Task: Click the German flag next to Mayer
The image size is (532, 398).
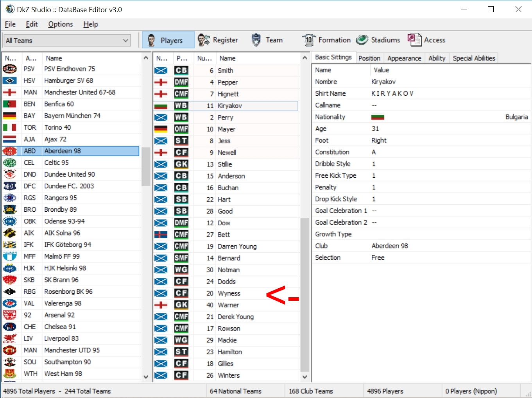Action: click(161, 129)
